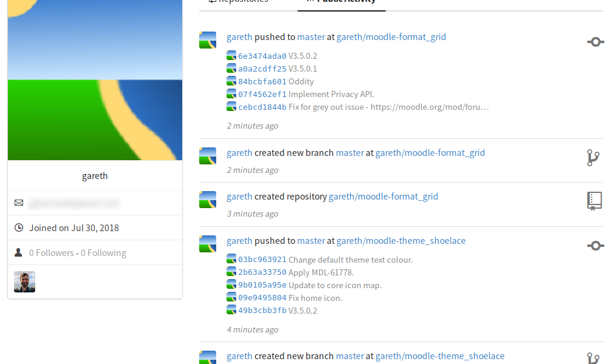
Task: Click the small avatar before commit 2b63a33750
Action: tap(231, 272)
